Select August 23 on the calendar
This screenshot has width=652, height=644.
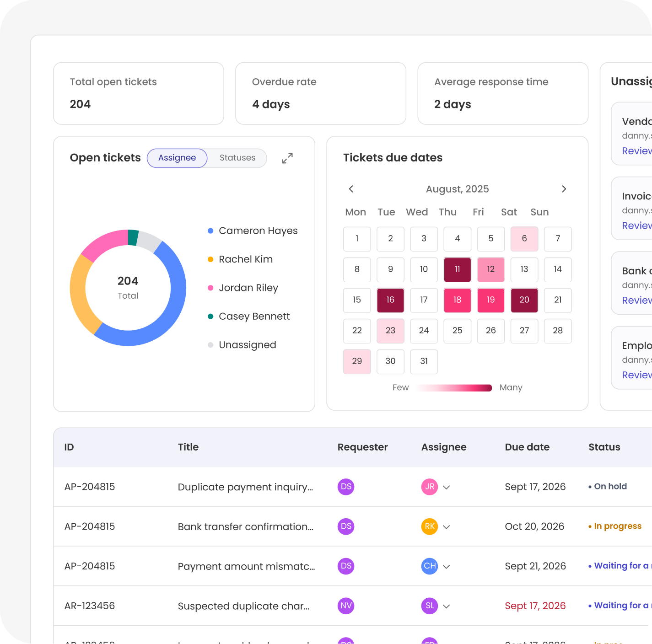coord(390,331)
